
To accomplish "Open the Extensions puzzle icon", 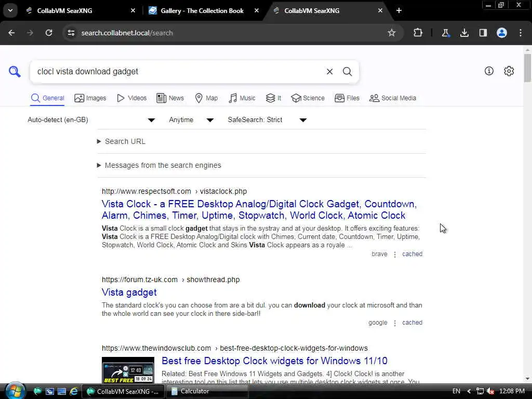I will point(418,33).
